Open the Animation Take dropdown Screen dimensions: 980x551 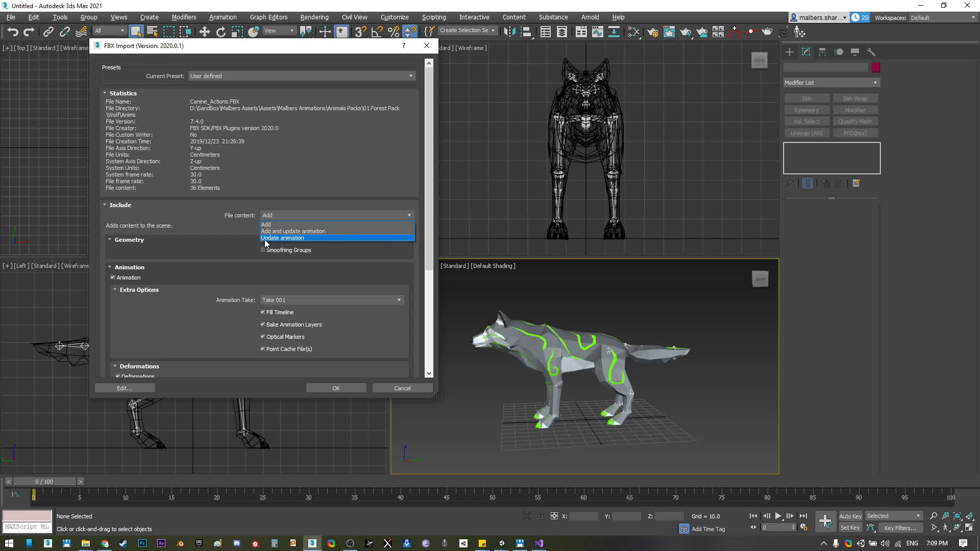(332, 300)
